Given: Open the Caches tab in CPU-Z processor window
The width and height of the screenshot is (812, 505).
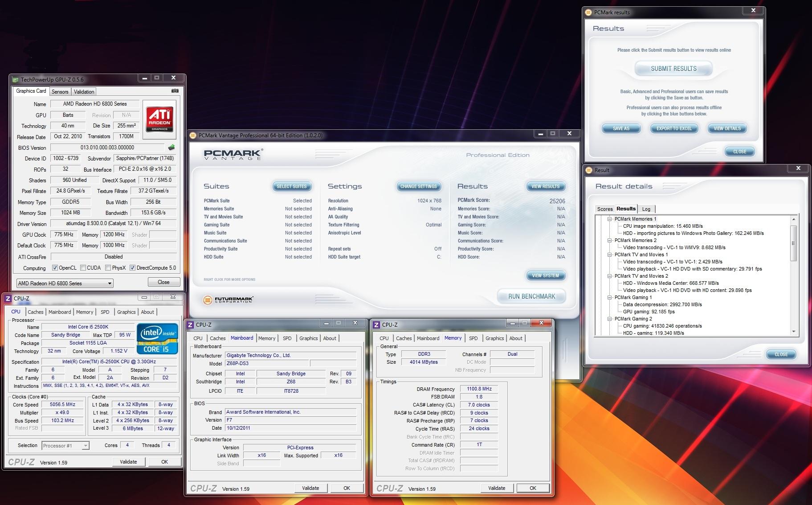Looking at the screenshot, I should tap(36, 312).
